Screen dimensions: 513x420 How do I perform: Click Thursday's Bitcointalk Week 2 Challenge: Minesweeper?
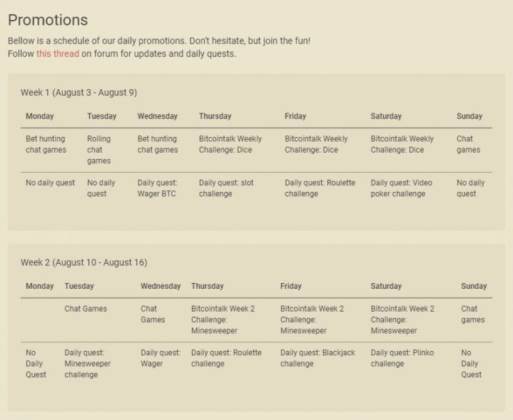pos(223,319)
